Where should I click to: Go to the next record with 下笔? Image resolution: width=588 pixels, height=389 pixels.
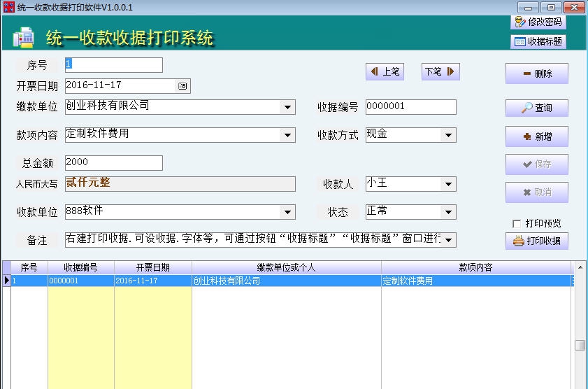[x=440, y=71]
